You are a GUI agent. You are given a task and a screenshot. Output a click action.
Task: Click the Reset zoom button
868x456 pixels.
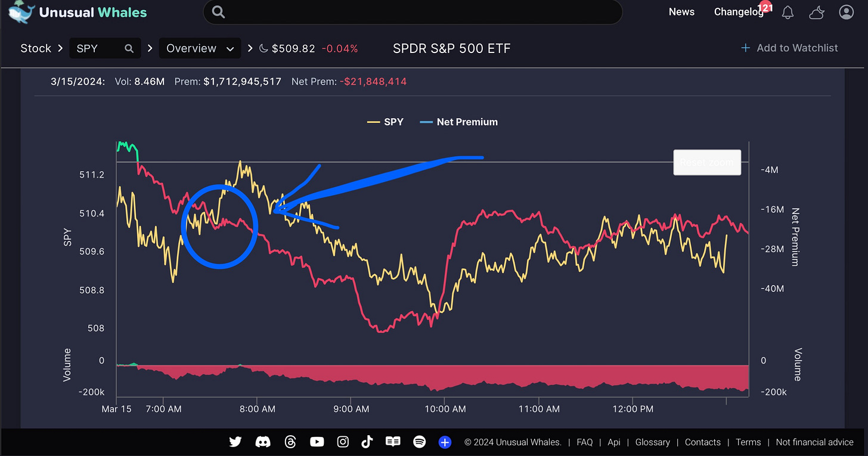[707, 162]
